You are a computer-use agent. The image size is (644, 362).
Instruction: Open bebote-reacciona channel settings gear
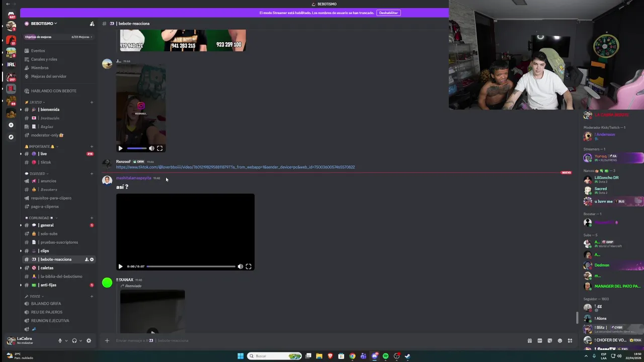[x=92, y=259]
